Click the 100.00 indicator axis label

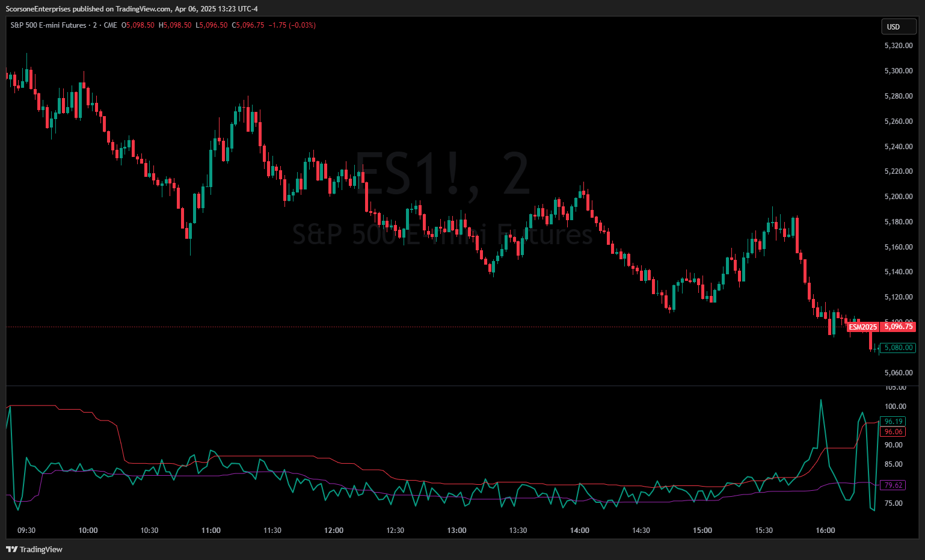(x=896, y=407)
